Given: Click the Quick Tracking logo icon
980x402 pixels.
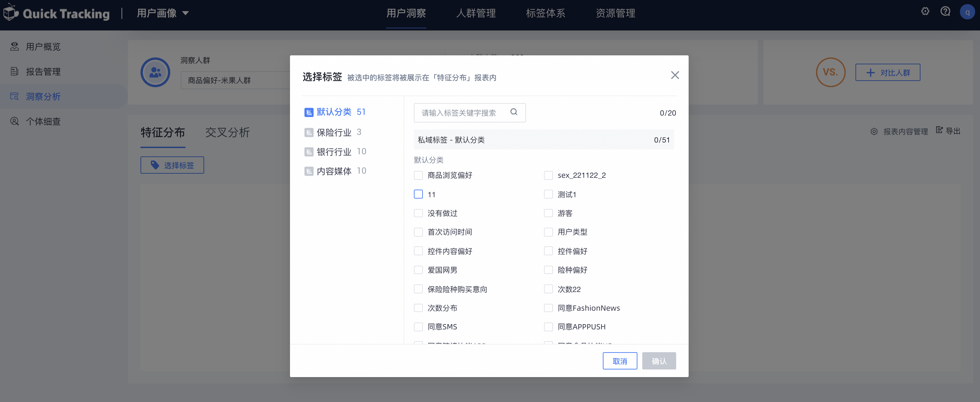Looking at the screenshot, I should click(x=11, y=12).
